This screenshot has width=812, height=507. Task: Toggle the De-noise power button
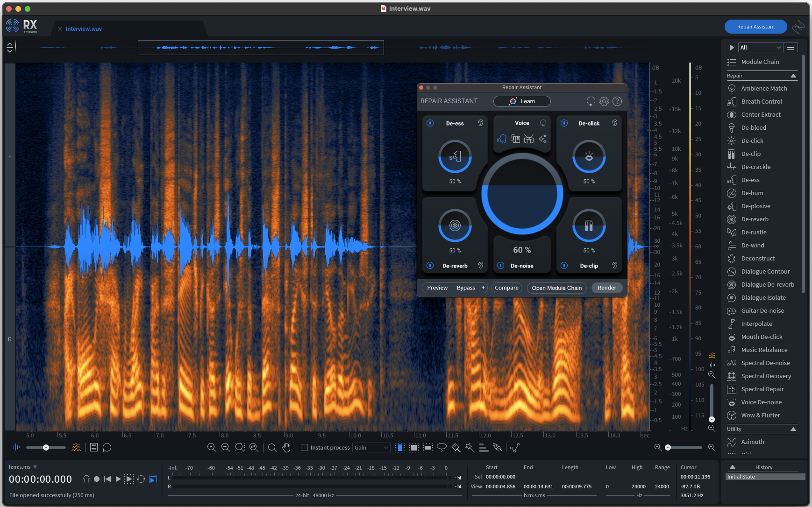[x=501, y=266]
